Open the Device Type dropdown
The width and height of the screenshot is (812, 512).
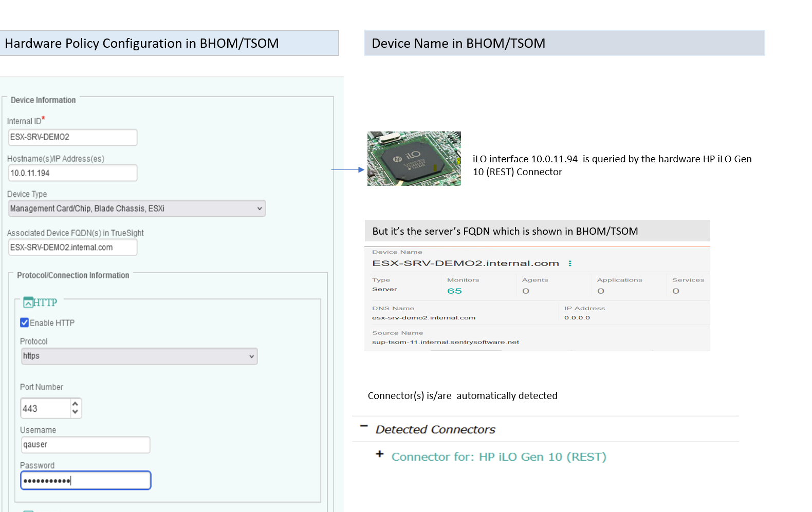[137, 208]
